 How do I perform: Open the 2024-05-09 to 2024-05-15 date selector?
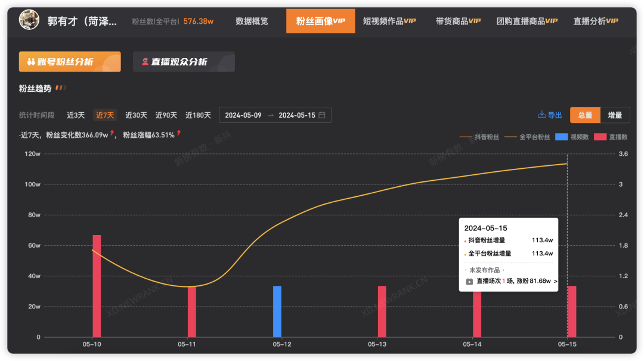274,115
